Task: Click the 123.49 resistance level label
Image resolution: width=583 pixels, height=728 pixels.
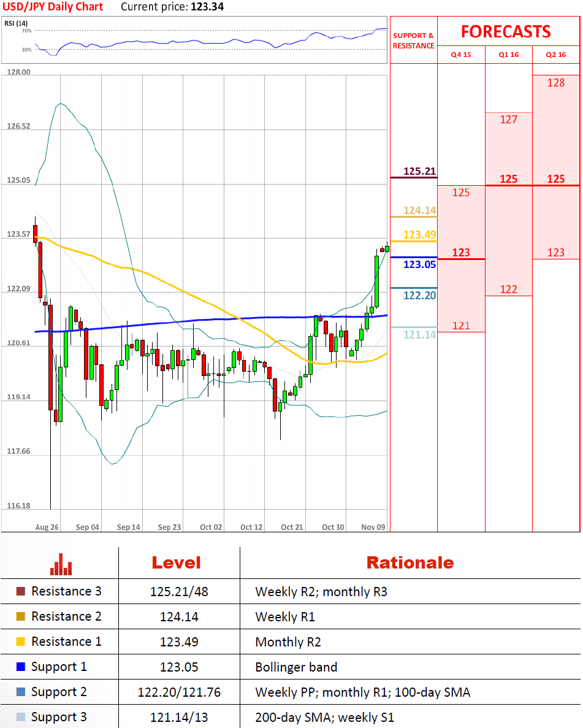Action: click(419, 235)
